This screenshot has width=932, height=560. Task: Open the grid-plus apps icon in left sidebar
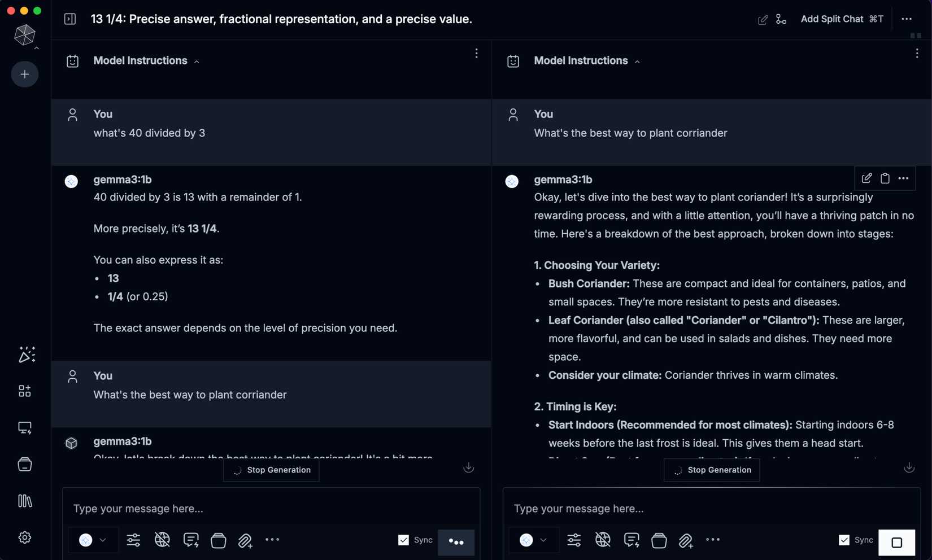pyautogui.click(x=25, y=391)
